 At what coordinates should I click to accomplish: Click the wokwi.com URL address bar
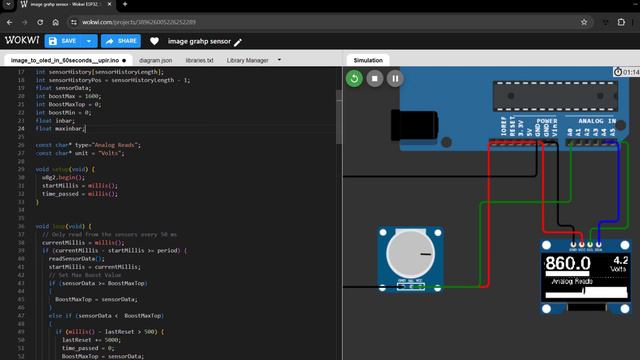[x=327, y=22]
